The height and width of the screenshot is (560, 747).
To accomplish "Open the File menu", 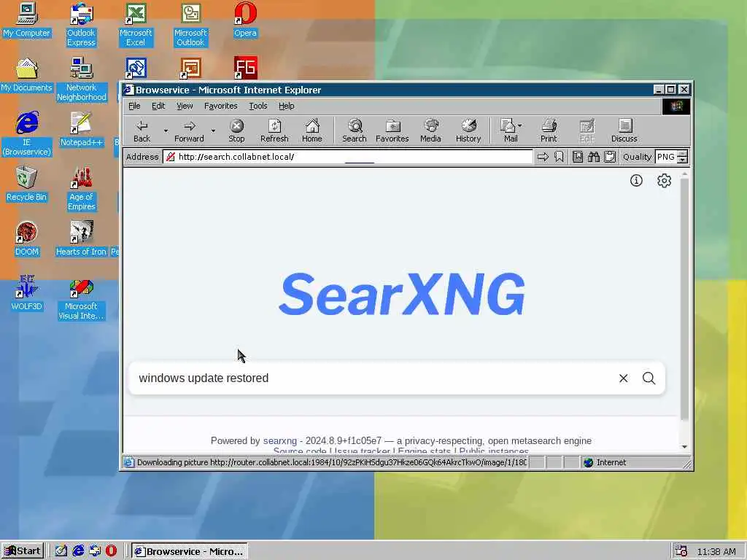I will [134, 106].
